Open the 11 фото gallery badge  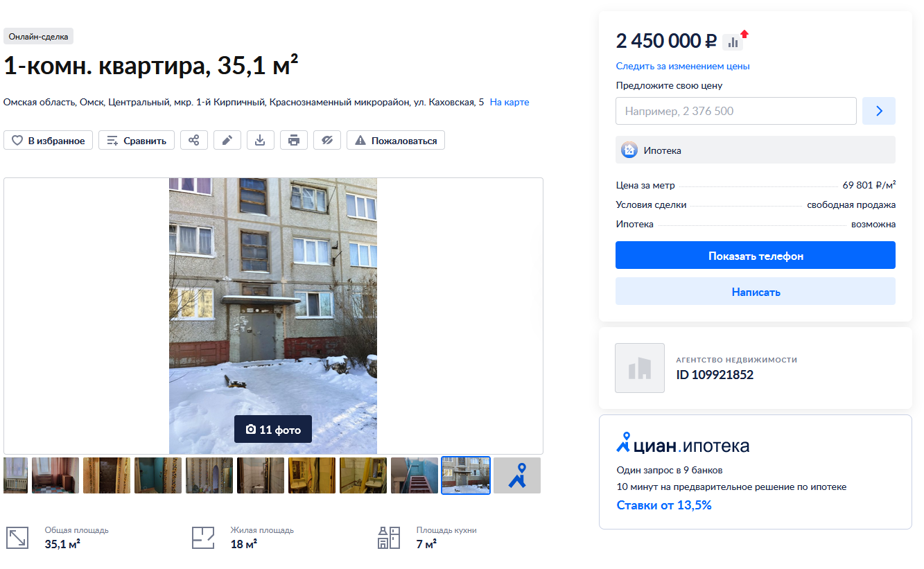tap(273, 430)
